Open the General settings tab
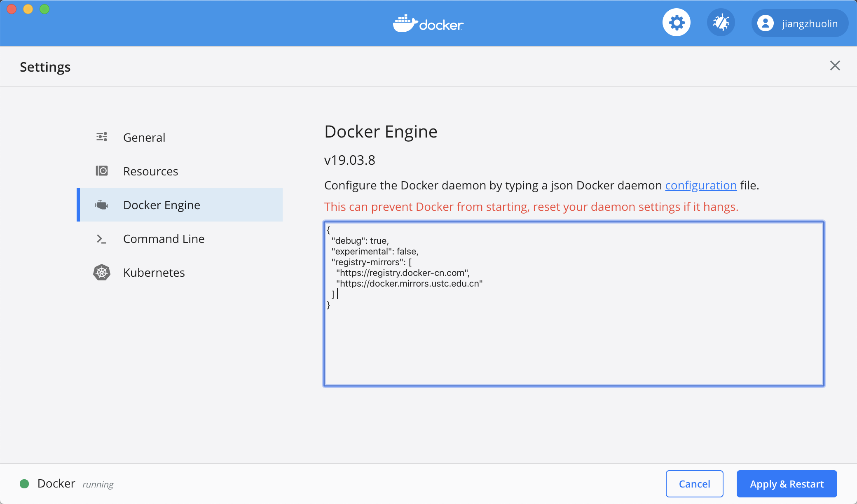The width and height of the screenshot is (857, 504). (x=180, y=137)
